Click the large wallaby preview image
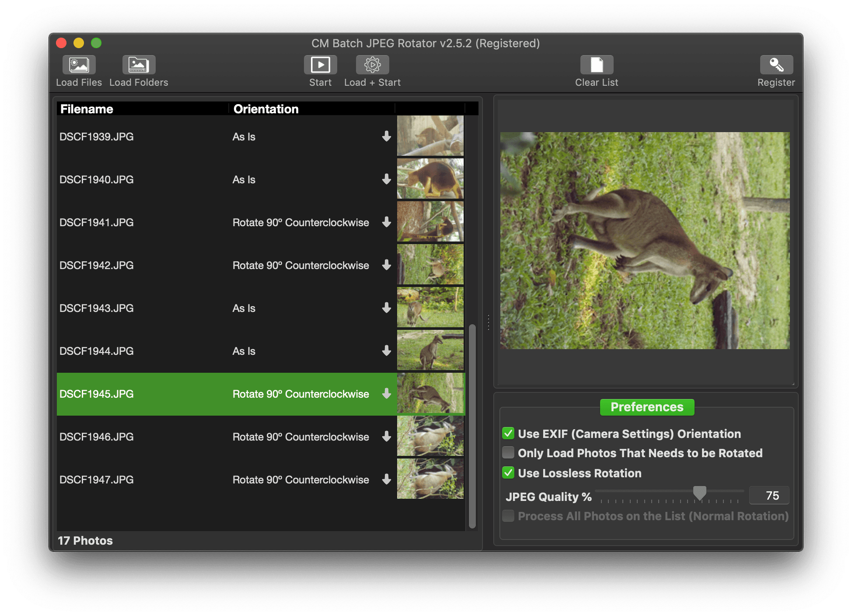The width and height of the screenshot is (852, 616). click(x=645, y=241)
